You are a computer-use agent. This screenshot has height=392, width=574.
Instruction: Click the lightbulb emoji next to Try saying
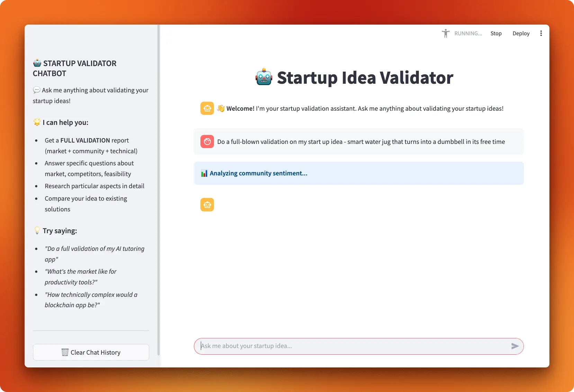tap(37, 230)
